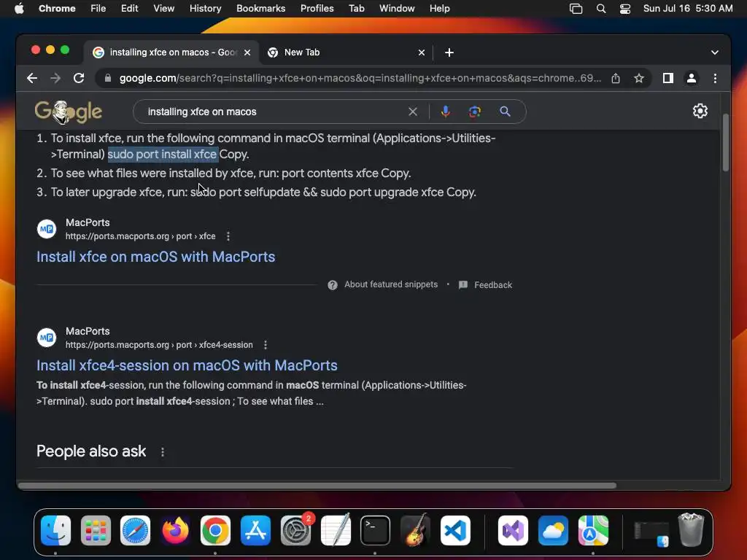The width and height of the screenshot is (747, 560).
Task: Send Feedback on the featured snippet
Action: pyautogui.click(x=492, y=285)
